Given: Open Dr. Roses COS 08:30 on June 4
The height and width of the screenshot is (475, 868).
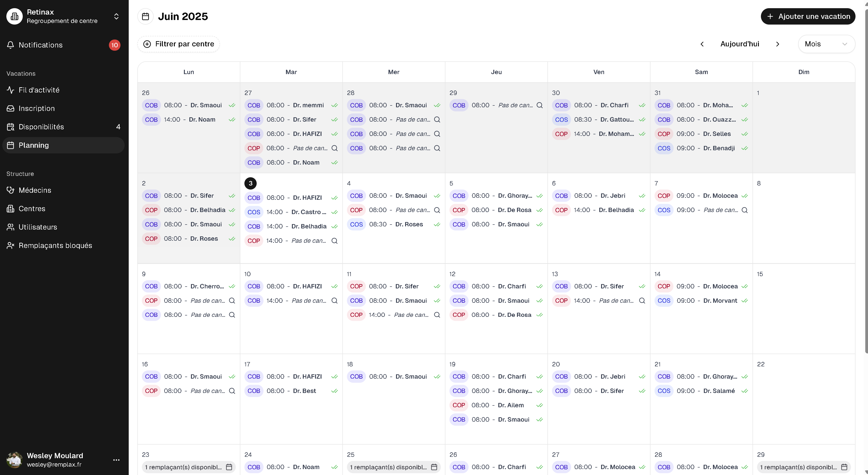Looking at the screenshot, I should pos(394,224).
